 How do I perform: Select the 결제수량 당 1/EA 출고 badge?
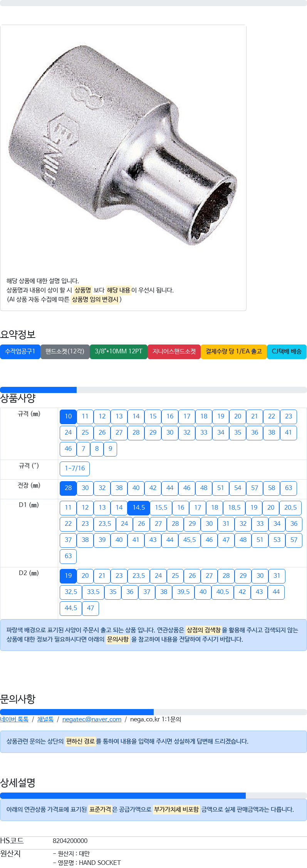234,351
